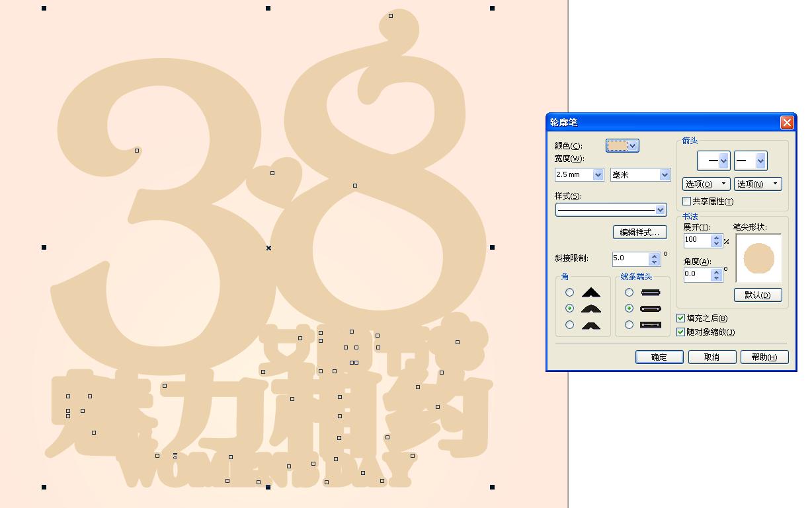Select the beveled corner style icon
This screenshot has width=812, height=508.
[x=570, y=324]
